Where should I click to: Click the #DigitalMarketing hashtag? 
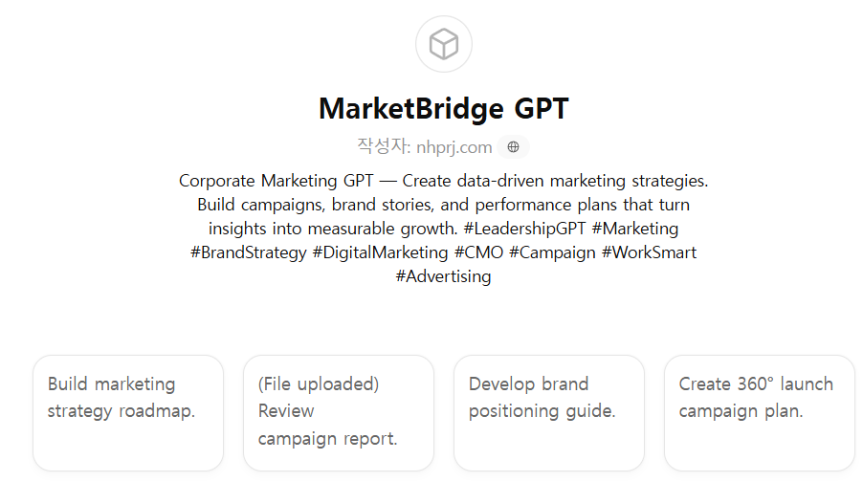pos(380,252)
